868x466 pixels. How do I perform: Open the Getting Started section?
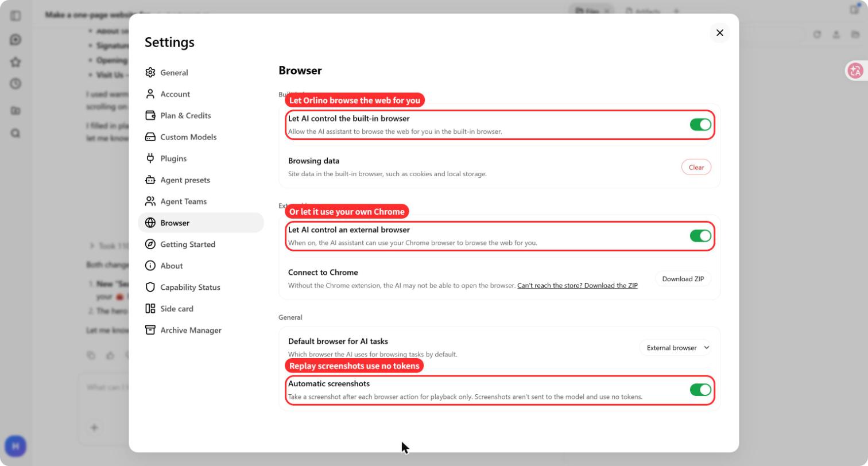pos(201,244)
